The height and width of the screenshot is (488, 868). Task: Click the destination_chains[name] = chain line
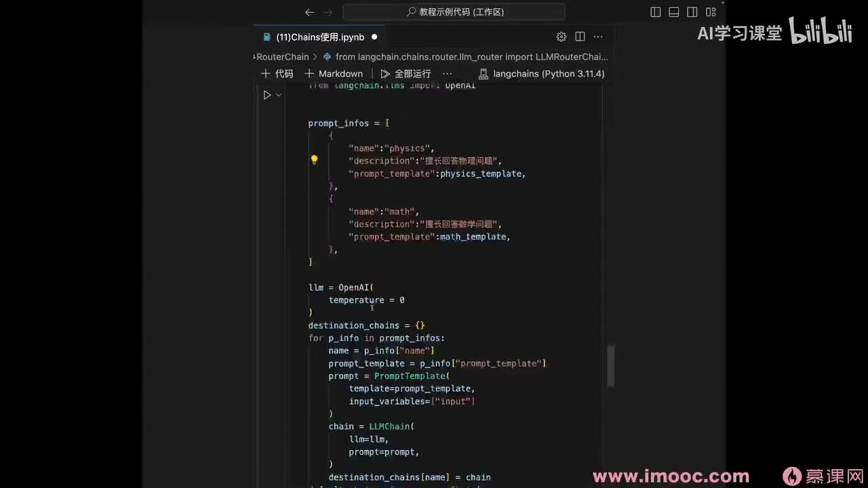point(410,477)
